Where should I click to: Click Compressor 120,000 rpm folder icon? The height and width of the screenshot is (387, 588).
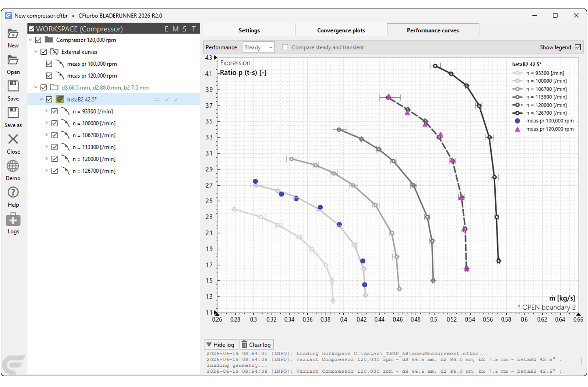click(x=49, y=40)
